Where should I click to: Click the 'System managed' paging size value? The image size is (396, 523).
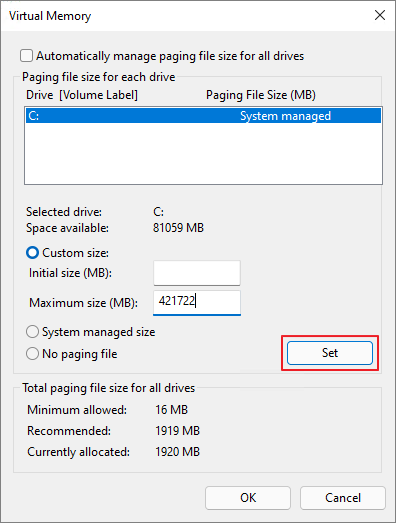coord(285,116)
